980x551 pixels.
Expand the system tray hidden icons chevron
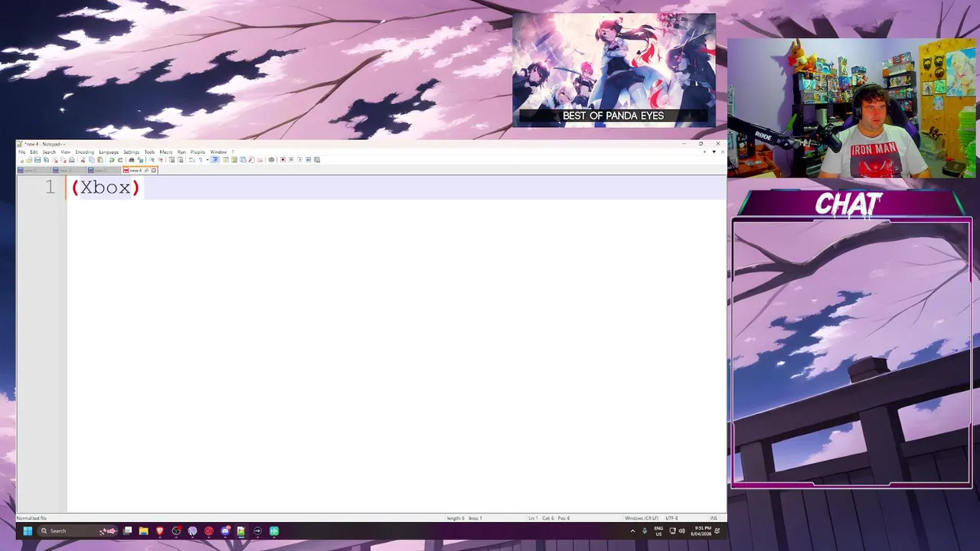coord(632,530)
